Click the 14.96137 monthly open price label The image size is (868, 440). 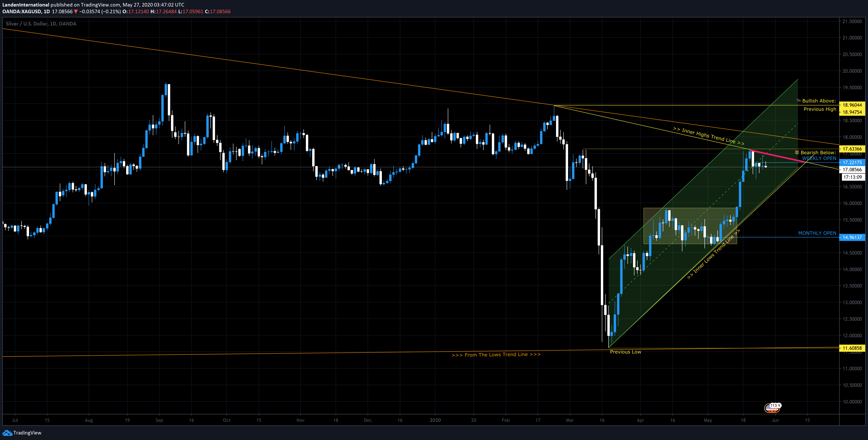[852, 238]
